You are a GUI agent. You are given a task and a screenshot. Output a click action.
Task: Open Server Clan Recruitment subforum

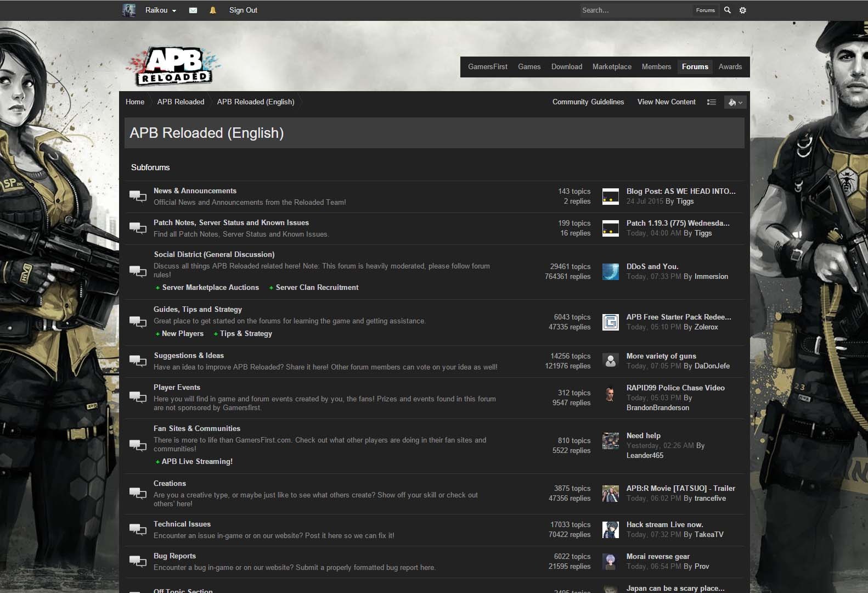pos(317,288)
